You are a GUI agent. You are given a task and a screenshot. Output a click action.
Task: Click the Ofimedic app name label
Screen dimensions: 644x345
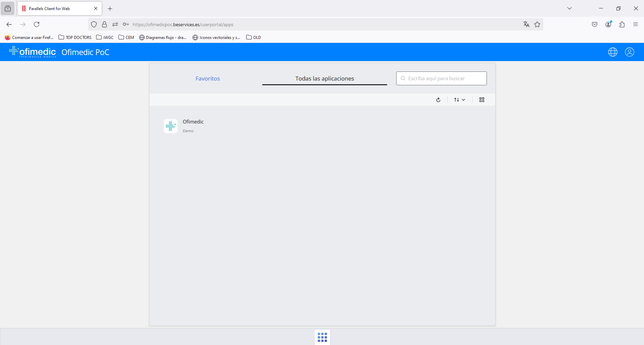[x=193, y=122]
